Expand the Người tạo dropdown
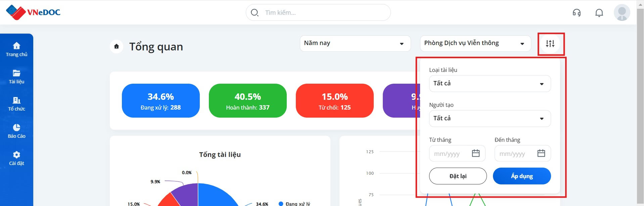Viewport: 644px width, 206px height. (490, 118)
